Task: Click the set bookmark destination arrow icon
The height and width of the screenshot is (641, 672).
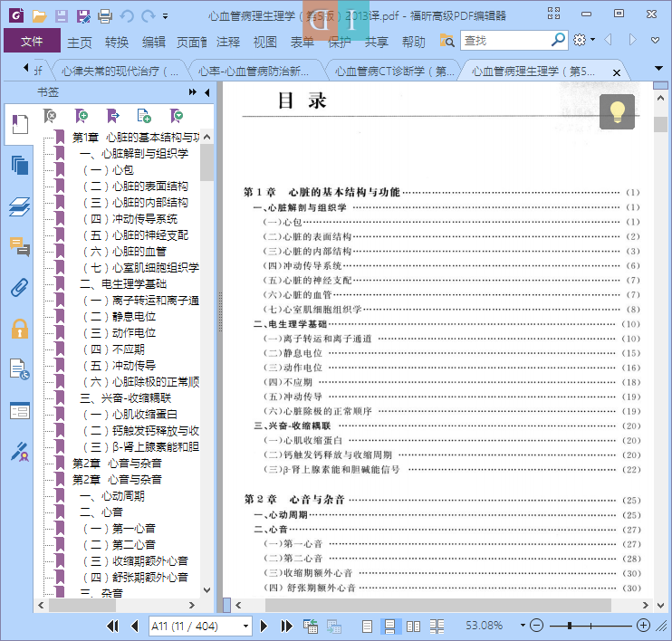Action: coord(112,116)
